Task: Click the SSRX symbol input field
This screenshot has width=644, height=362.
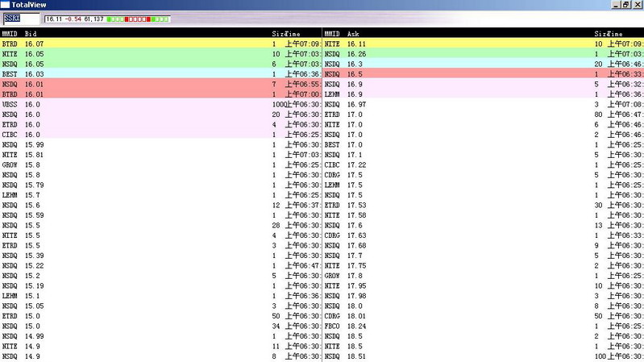Action: pyautogui.click(x=22, y=19)
